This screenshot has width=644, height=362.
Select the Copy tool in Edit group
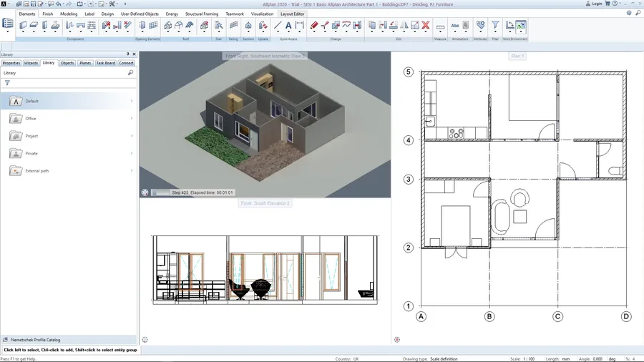(x=371, y=26)
